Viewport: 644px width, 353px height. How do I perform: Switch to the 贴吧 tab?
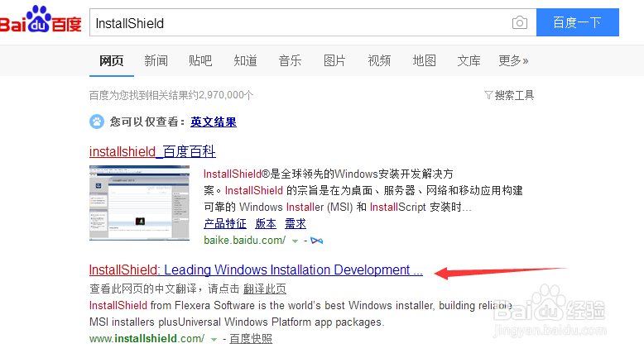tap(200, 60)
